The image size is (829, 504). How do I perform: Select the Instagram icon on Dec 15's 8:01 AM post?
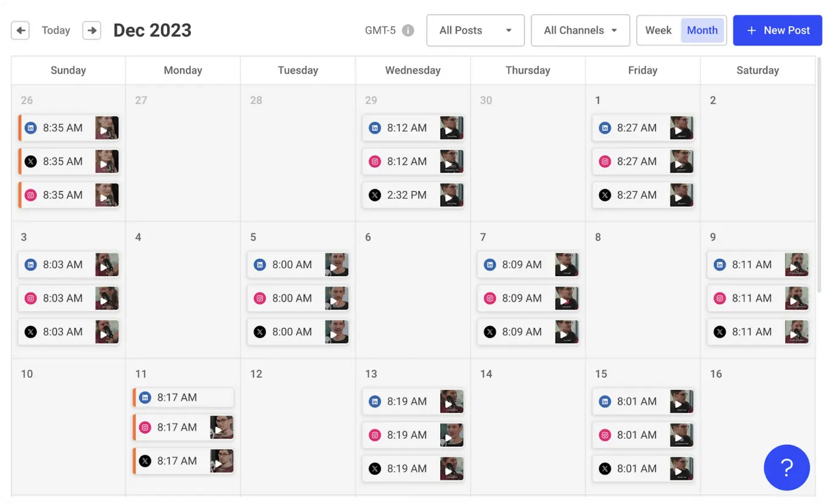pyautogui.click(x=605, y=435)
